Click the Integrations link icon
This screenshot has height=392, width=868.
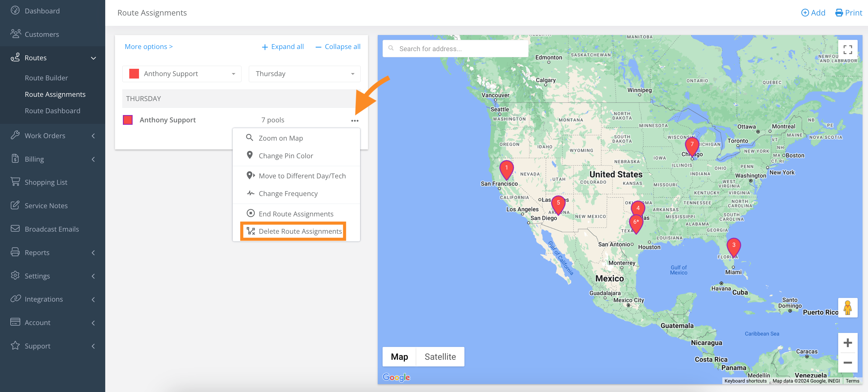[15, 299]
